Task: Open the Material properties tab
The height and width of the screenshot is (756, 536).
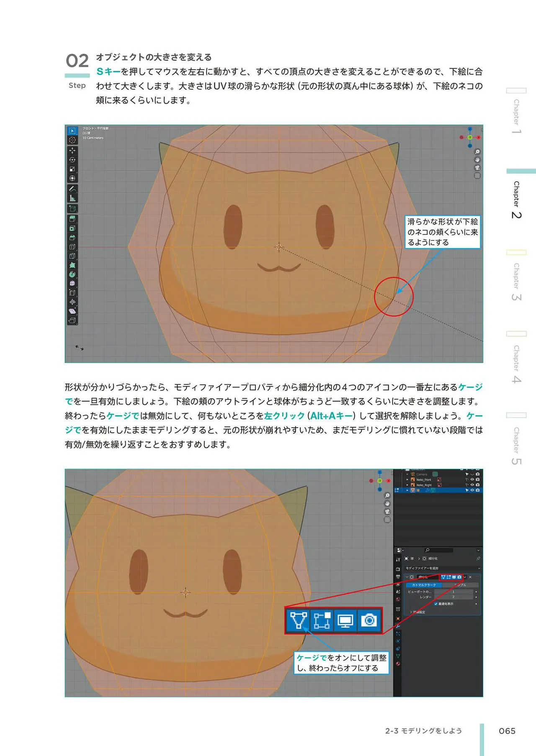Action: (x=398, y=664)
